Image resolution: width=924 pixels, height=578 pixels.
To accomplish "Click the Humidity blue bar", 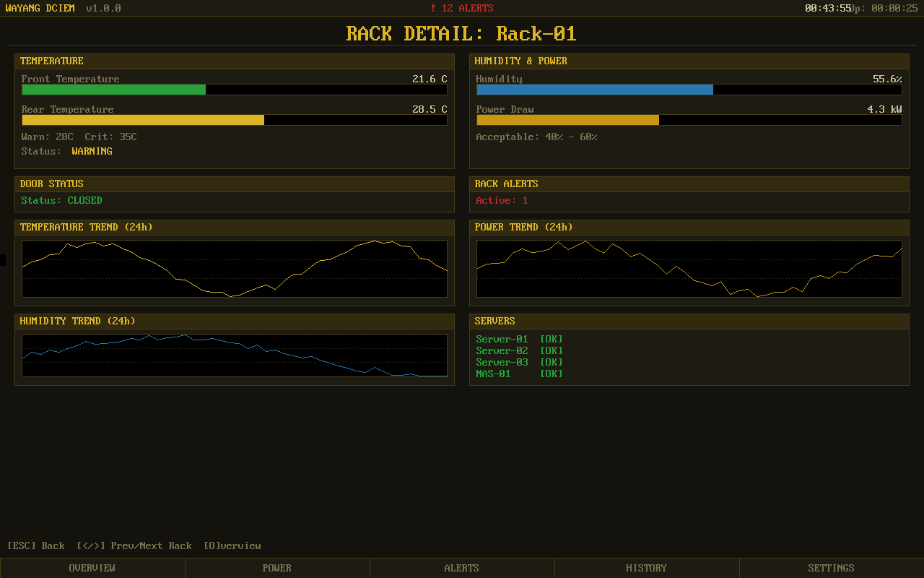I will [594, 90].
